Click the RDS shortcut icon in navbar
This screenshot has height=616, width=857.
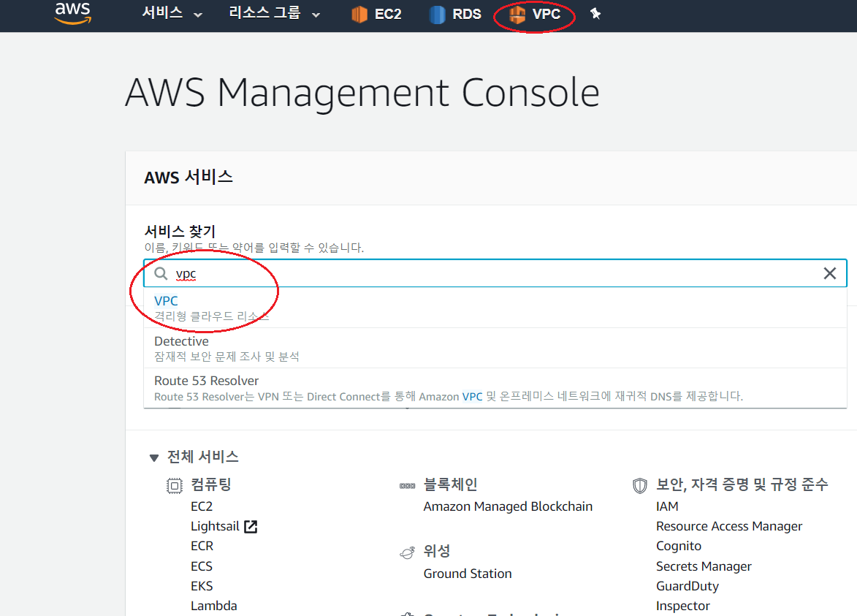click(437, 14)
